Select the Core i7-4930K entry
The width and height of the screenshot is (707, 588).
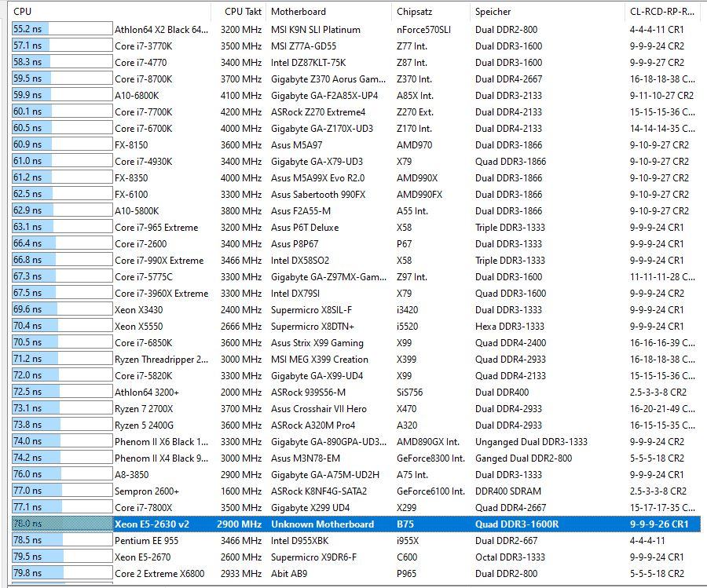pyautogui.click(x=144, y=161)
